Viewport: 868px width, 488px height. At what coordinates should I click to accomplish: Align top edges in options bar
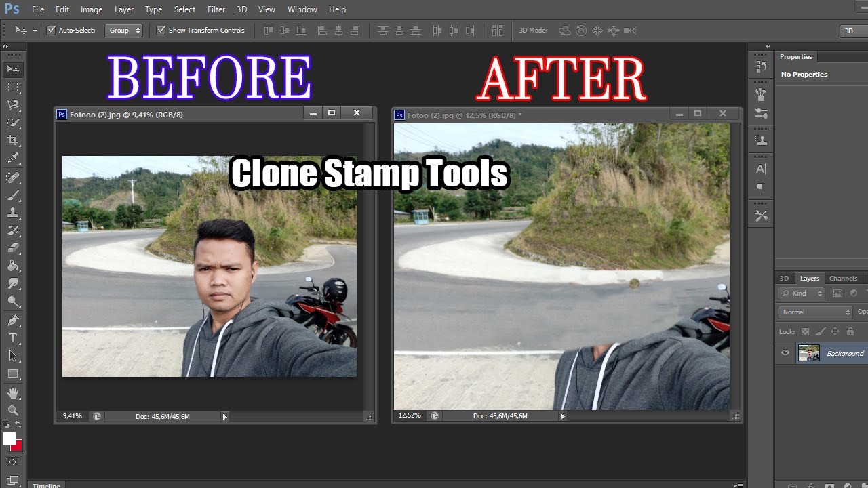pyautogui.click(x=268, y=30)
